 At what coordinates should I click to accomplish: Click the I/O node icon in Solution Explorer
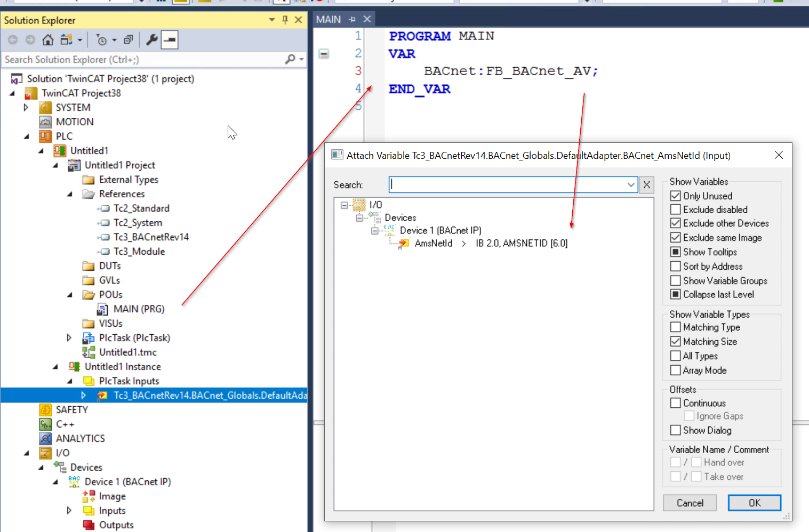pos(45,453)
